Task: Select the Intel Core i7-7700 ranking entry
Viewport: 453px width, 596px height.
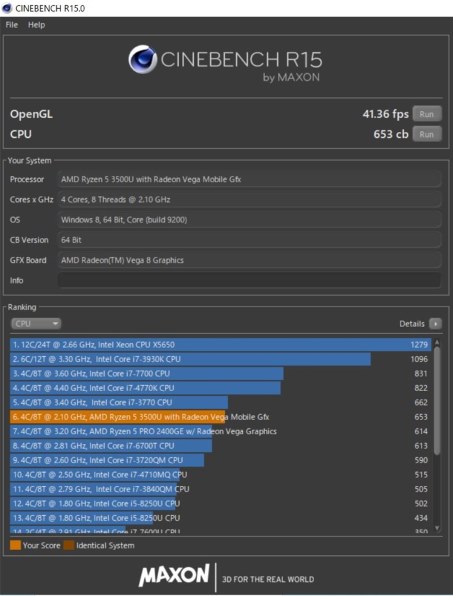Action: [x=220, y=374]
